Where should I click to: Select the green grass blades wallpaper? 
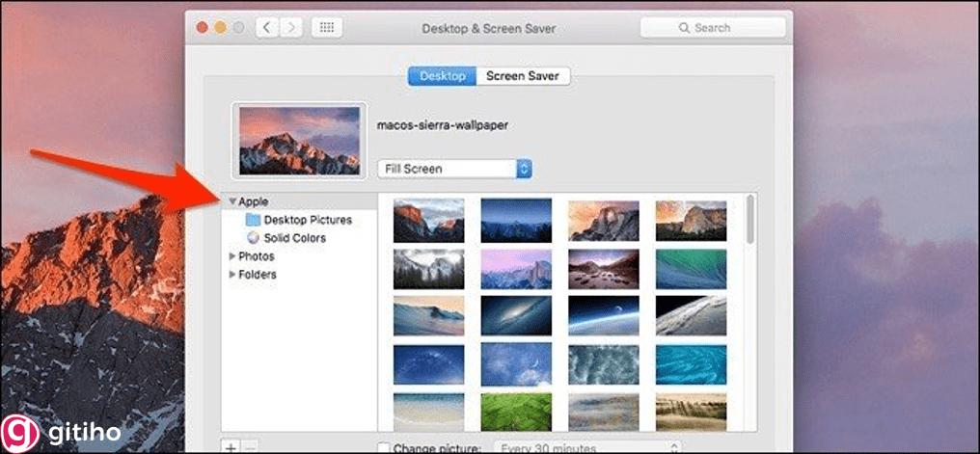pos(516,413)
